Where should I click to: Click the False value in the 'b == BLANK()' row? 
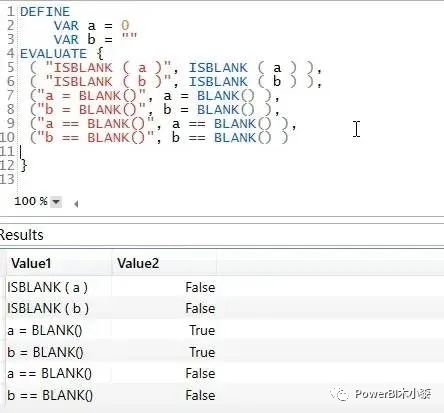click(x=200, y=395)
